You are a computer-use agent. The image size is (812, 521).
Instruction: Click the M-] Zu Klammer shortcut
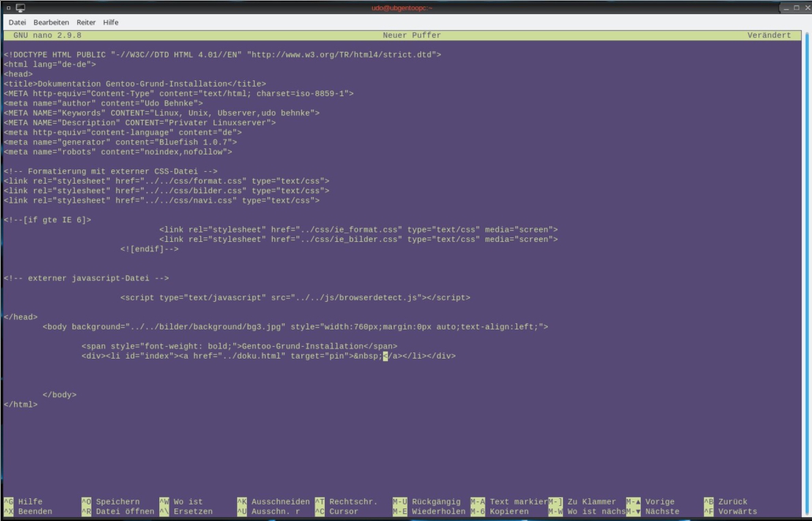click(x=582, y=501)
